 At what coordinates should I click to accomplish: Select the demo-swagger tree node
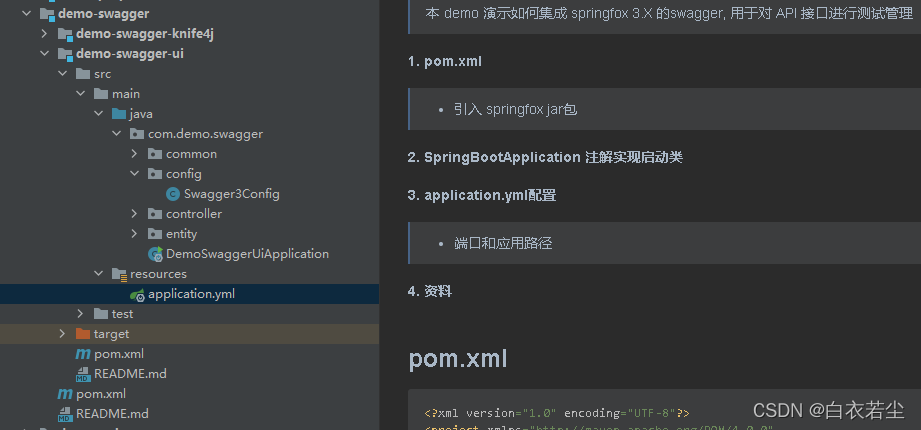click(103, 14)
